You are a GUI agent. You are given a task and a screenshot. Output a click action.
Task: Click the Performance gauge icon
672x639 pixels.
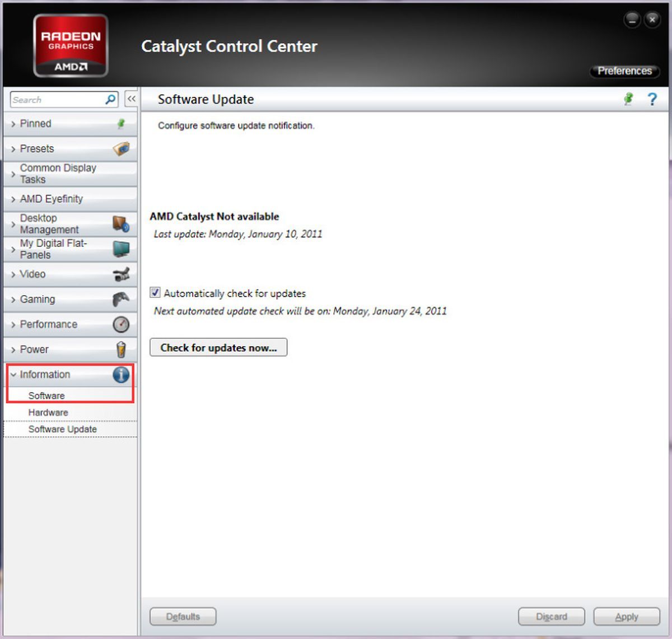tap(121, 324)
